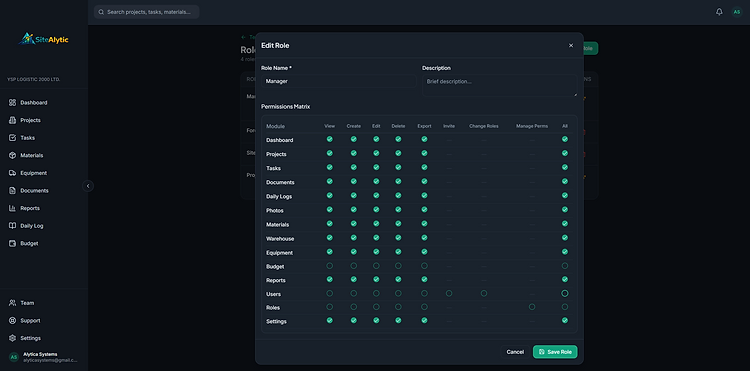Viewport: 750px width, 371px height.
Task: Click the Permissions Matrix heading
Action: click(x=286, y=107)
